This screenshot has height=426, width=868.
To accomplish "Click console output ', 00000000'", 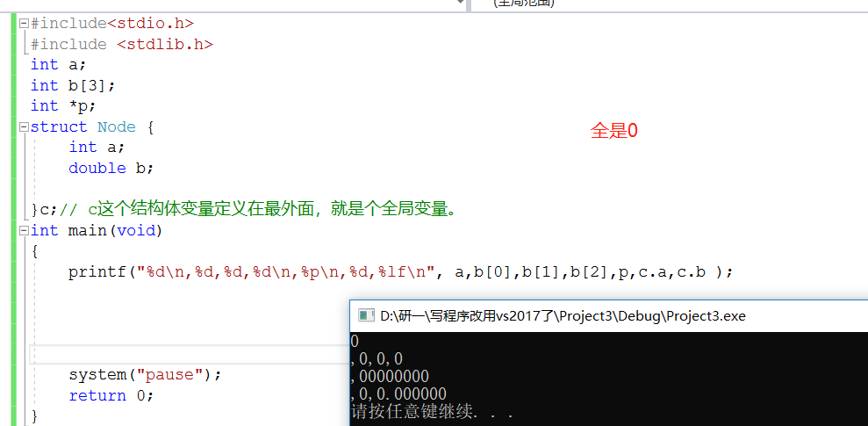I will [x=390, y=377].
